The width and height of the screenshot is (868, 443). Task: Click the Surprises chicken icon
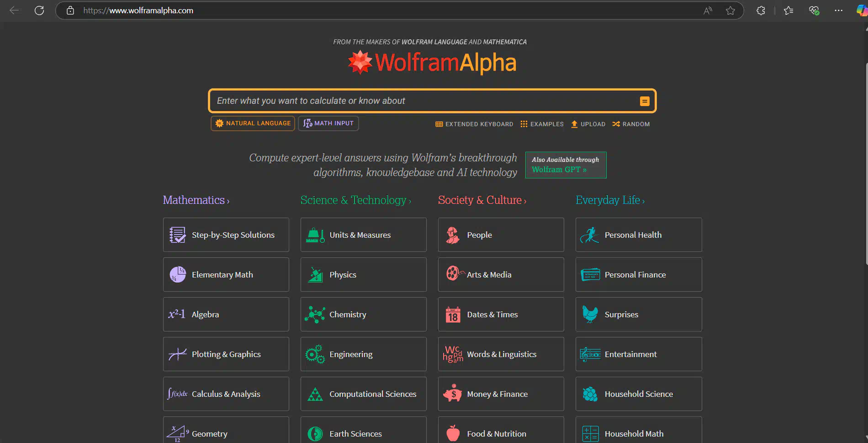(x=590, y=315)
